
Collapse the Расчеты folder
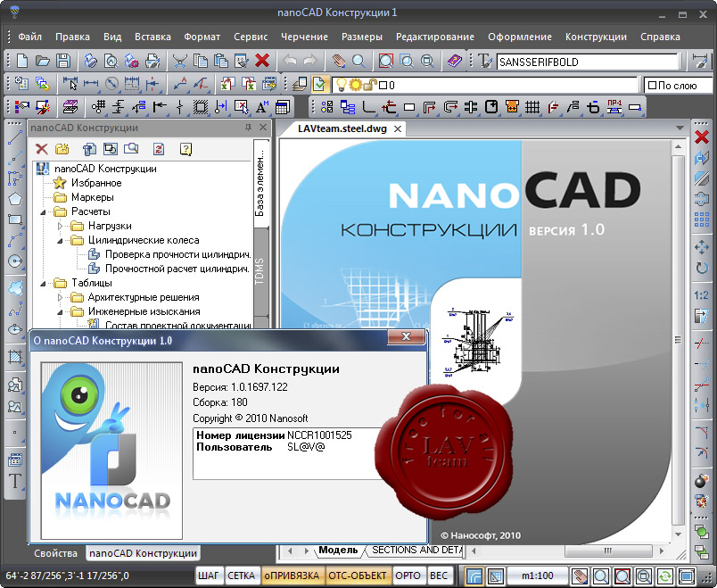click(43, 211)
